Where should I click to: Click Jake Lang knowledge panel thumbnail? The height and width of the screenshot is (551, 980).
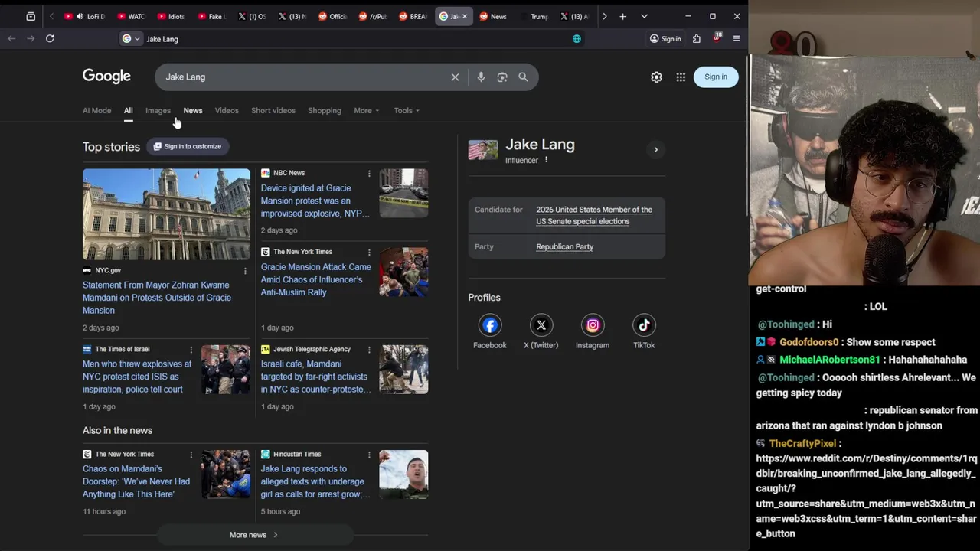(483, 149)
